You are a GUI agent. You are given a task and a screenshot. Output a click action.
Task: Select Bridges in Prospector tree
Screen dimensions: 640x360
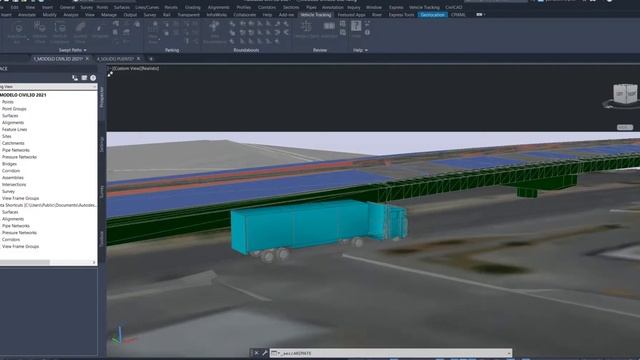point(9,164)
